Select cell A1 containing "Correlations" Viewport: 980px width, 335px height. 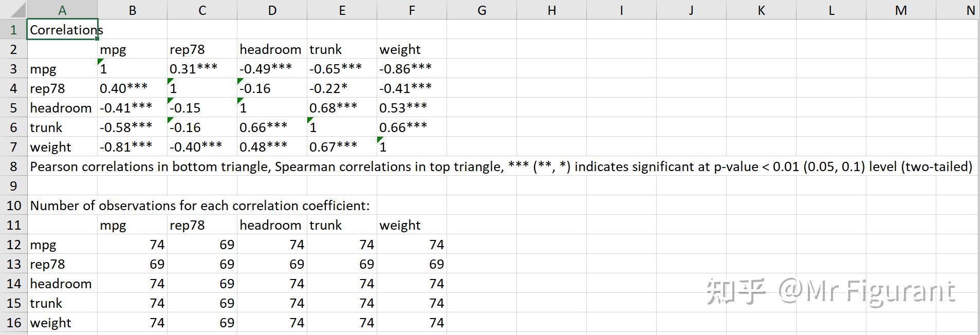pos(62,30)
